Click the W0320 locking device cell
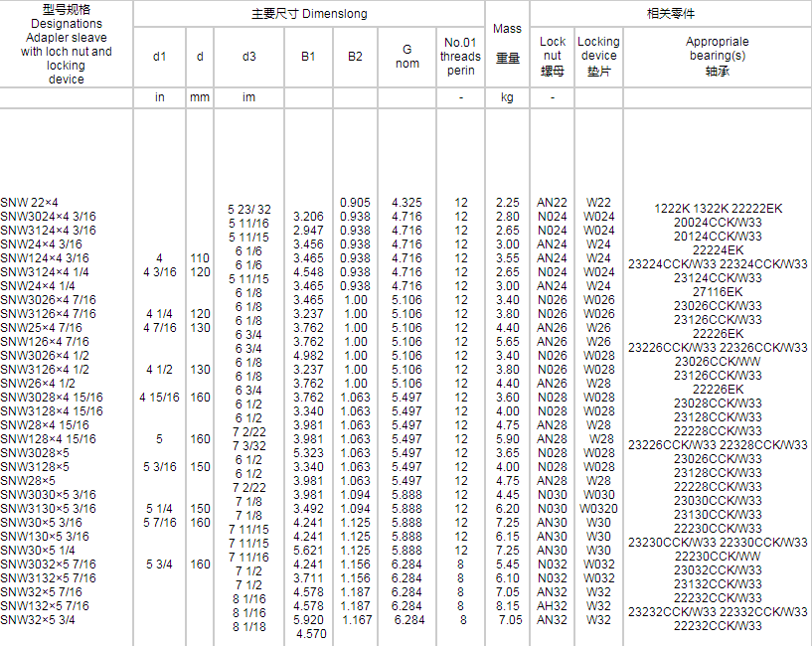Viewport: 812px width, 646px height. [598, 509]
